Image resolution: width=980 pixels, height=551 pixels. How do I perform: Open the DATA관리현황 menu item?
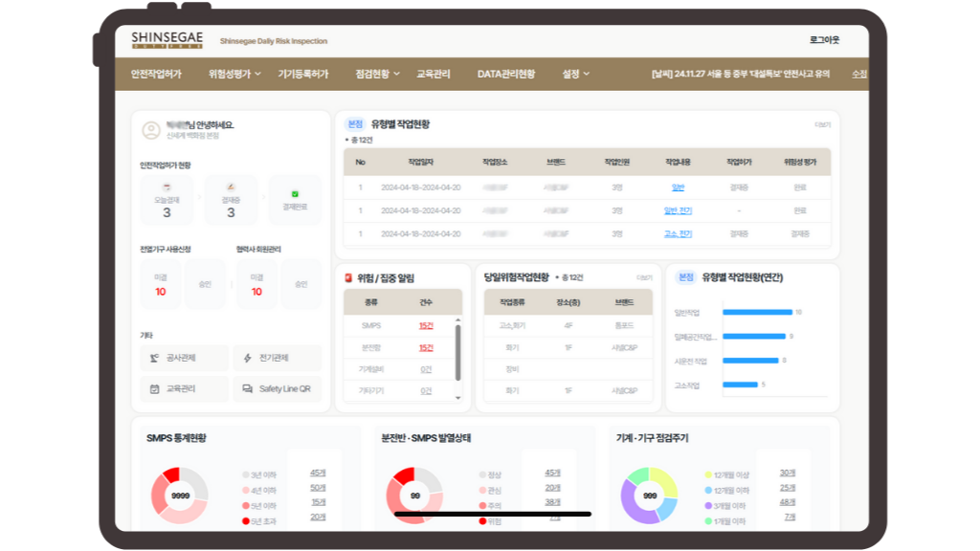click(506, 74)
